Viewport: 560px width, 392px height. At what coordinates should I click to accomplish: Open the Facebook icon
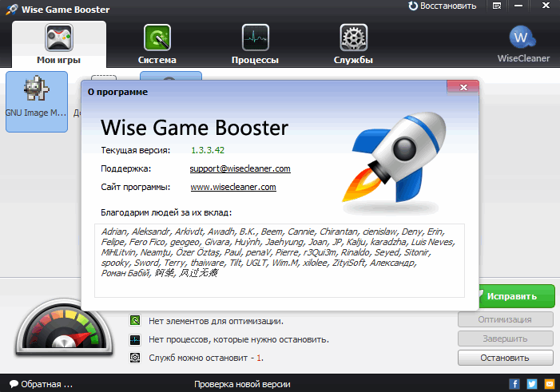pyautogui.click(x=514, y=384)
